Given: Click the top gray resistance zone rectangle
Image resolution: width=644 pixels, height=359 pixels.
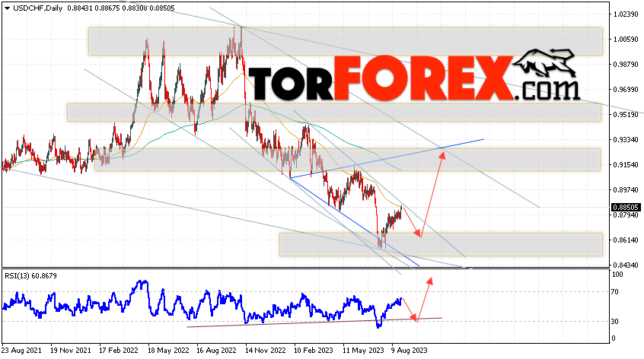Looking at the screenshot, I should 346,41.
